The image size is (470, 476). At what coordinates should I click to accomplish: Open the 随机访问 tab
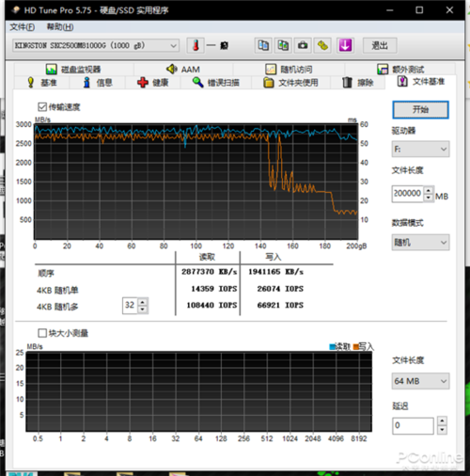(289, 69)
